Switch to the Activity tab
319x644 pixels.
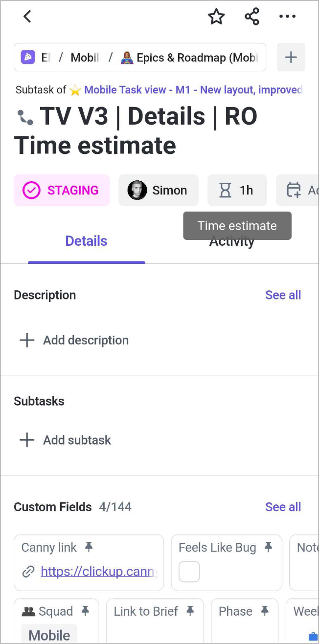coord(232,241)
